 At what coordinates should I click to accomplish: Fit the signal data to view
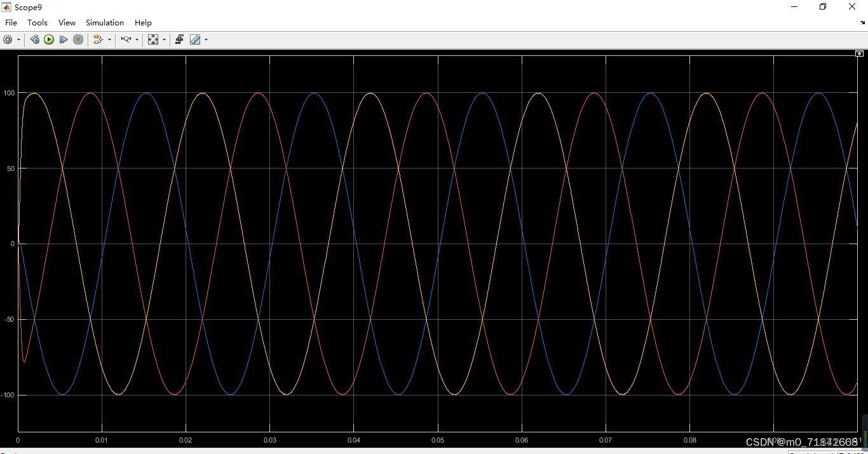tap(153, 39)
